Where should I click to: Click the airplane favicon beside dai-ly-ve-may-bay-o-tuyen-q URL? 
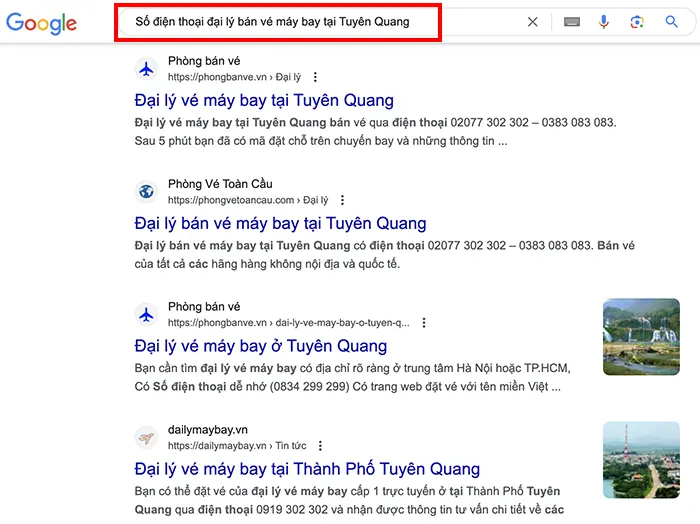tap(146, 315)
